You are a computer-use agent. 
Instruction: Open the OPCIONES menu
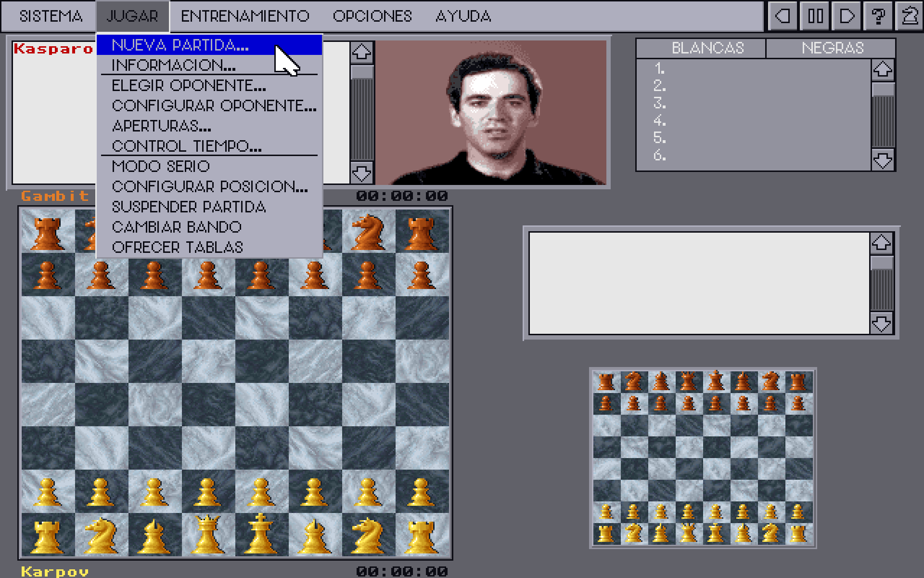(372, 16)
